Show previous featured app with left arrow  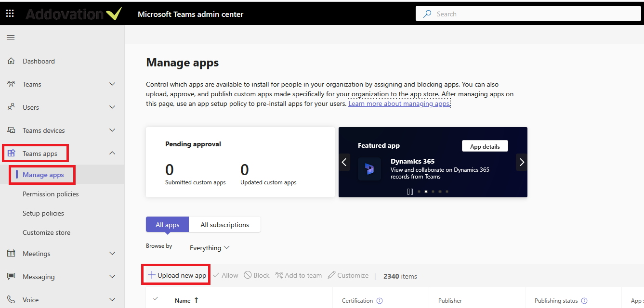pyautogui.click(x=344, y=162)
